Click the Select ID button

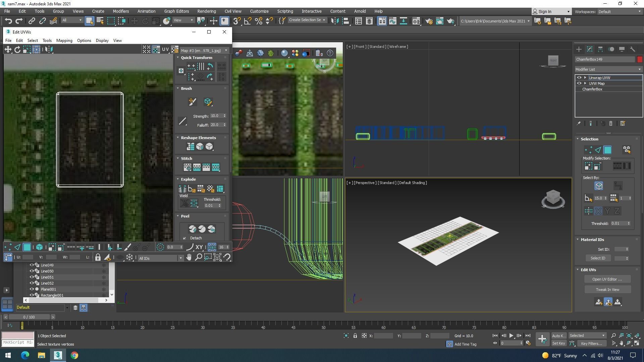point(598,258)
